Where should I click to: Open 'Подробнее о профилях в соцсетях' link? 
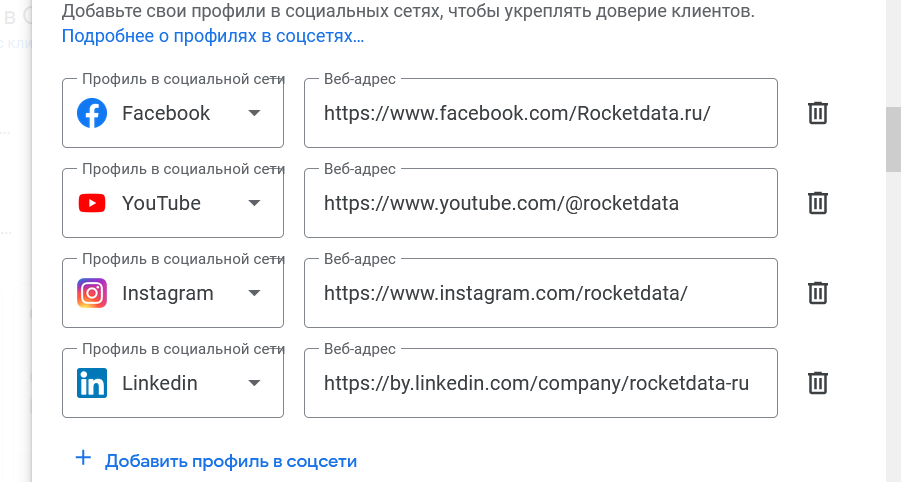(213, 36)
